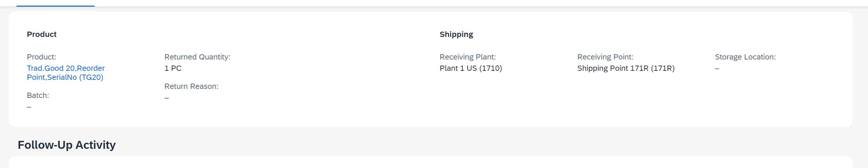Click the "Receiving Point:" label

point(605,57)
